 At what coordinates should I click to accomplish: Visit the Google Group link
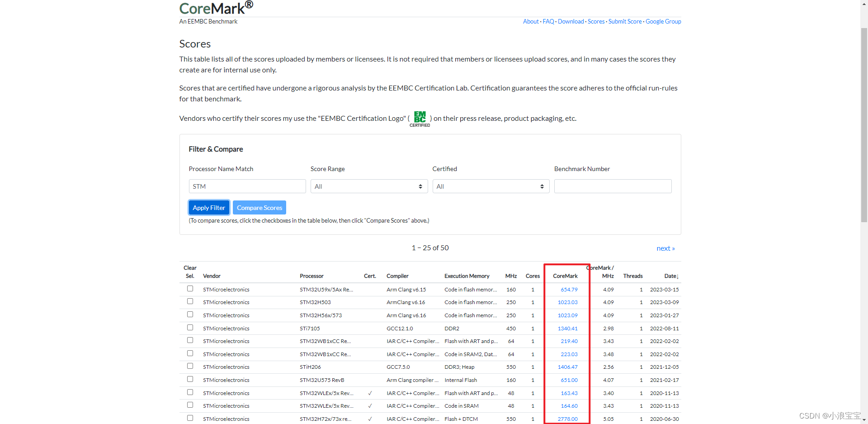[663, 22]
